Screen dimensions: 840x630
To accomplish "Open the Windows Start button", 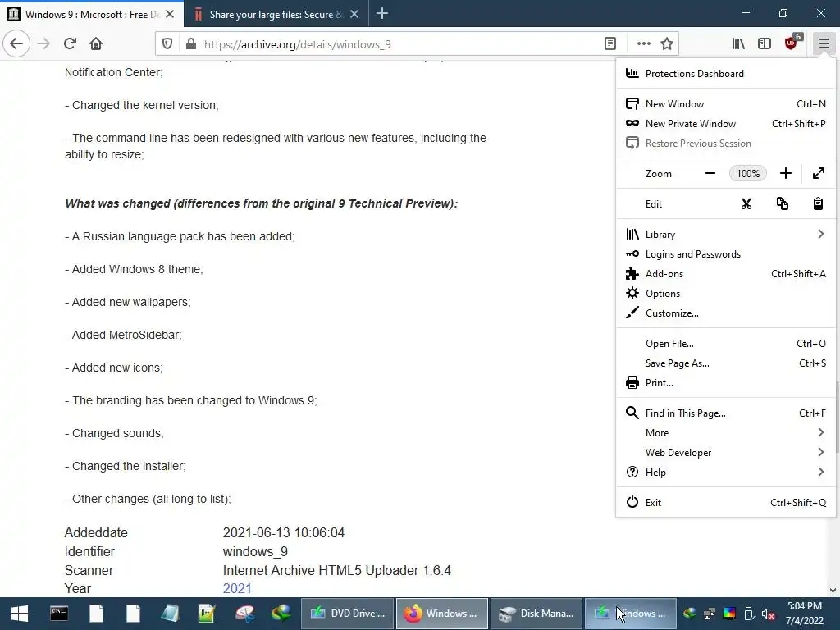I will pyautogui.click(x=20, y=614).
